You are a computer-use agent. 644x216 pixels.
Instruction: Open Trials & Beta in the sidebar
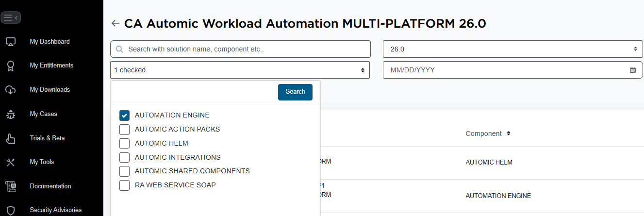47,138
